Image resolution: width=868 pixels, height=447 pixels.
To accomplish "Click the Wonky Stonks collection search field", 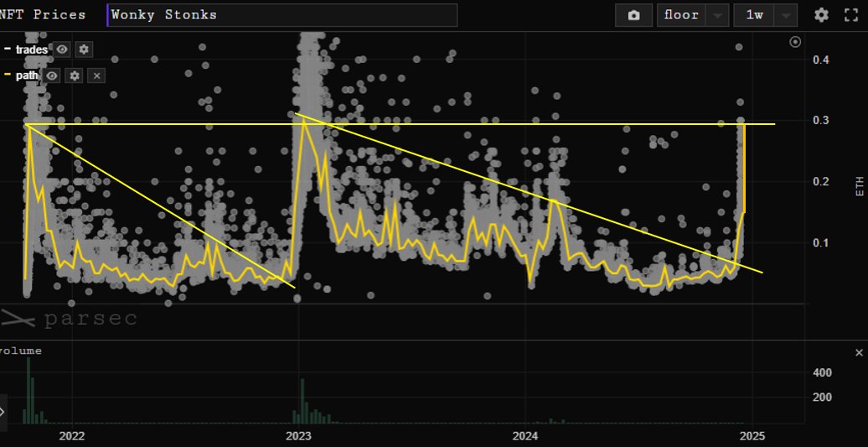I will tap(282, 15).
